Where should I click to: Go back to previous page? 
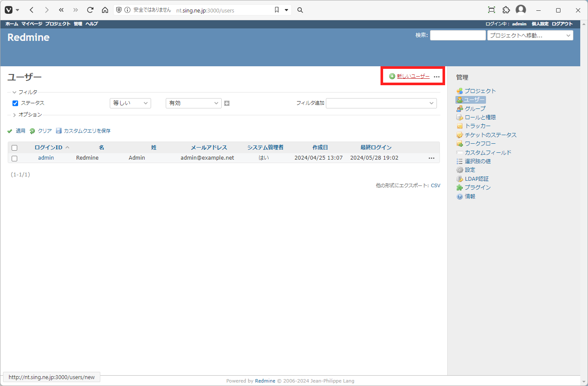pos(31,10)
